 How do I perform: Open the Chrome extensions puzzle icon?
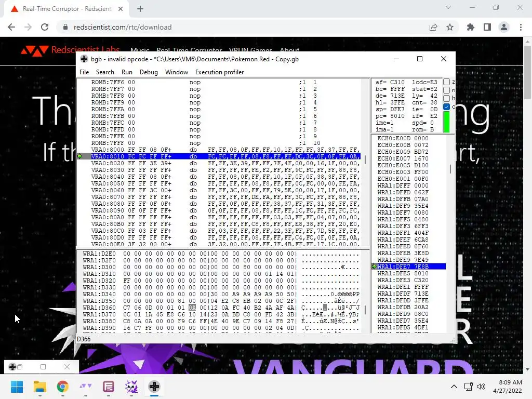click(x=471, y=27)
